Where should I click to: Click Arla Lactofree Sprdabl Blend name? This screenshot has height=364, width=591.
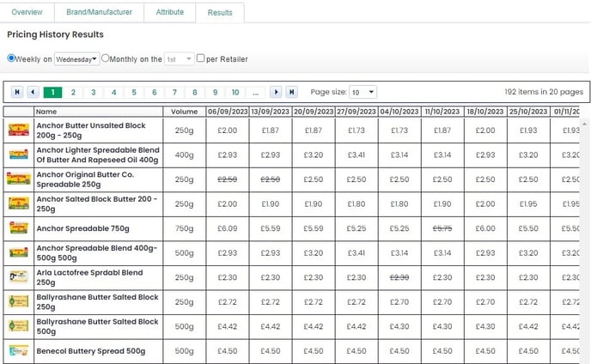[x=89, y=277]
